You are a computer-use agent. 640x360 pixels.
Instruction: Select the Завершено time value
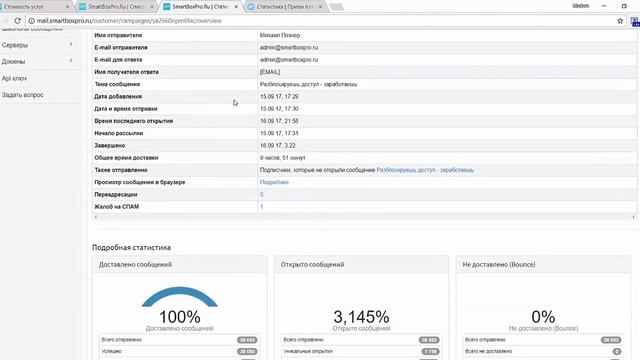(278, 145)
